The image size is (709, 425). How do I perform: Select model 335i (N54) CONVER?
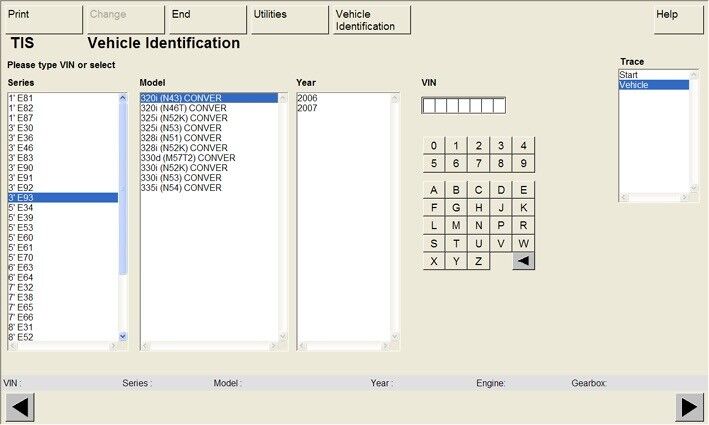tap(181, 188)
